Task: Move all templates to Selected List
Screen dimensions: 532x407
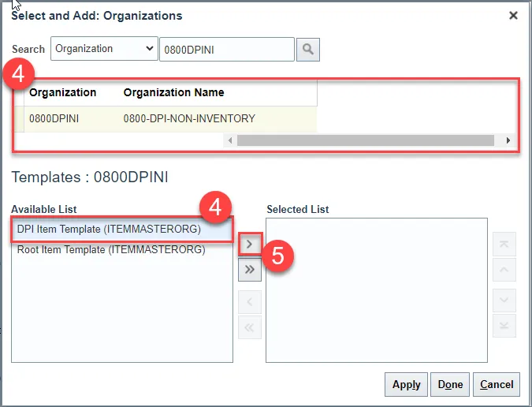Action: pos(249,269)
